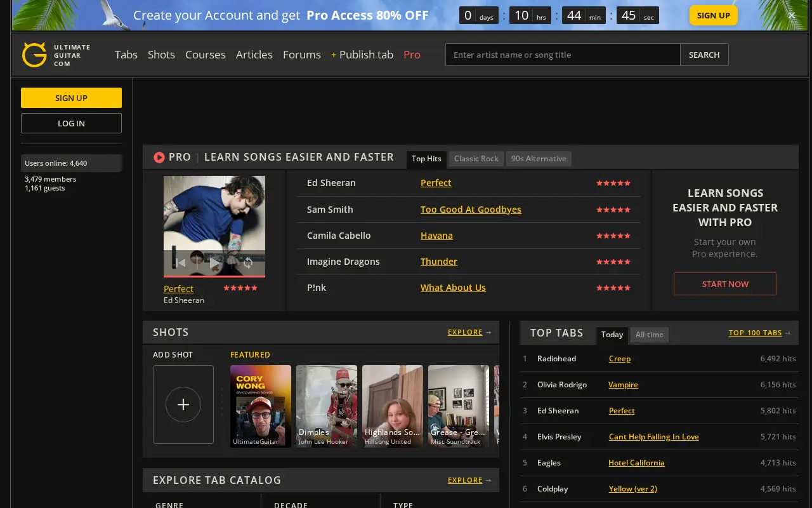
Task: Click the plus circle to add a shot
Action: [x=183, y=404]
